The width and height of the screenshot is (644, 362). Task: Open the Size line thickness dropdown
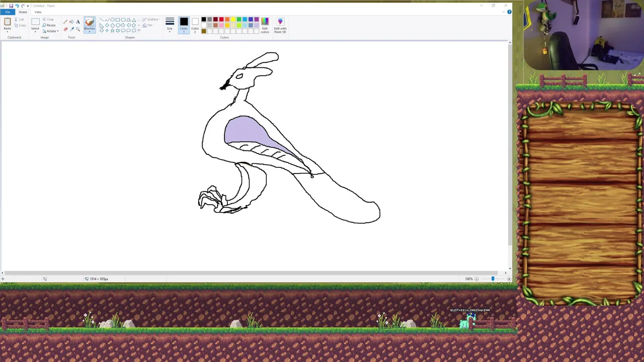coord(170,25)
